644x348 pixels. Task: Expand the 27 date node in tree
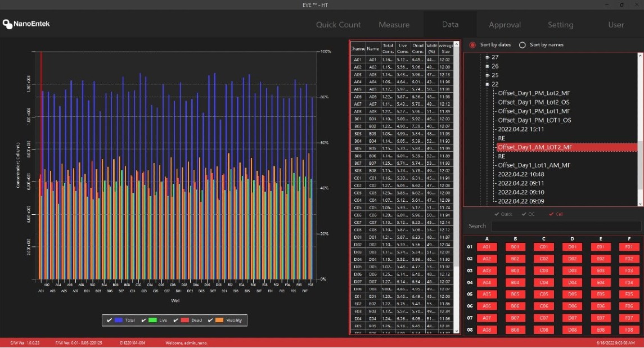click(487, 57)
